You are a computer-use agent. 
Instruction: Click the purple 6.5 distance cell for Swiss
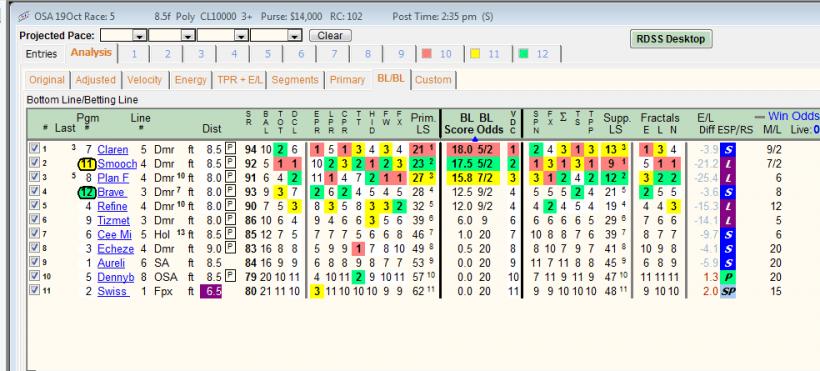(211, 291)
